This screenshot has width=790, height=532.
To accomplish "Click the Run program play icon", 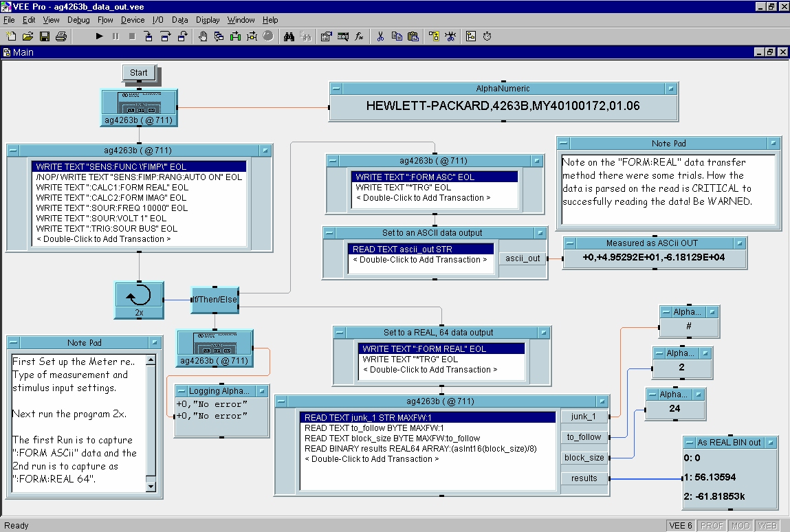I will click(99, 36).
